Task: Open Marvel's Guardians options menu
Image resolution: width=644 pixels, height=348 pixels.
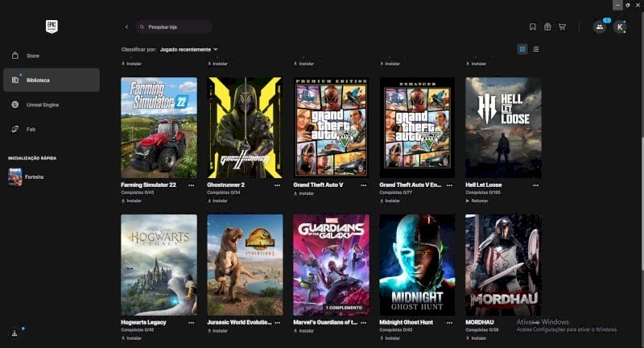Action: (364, 322)
